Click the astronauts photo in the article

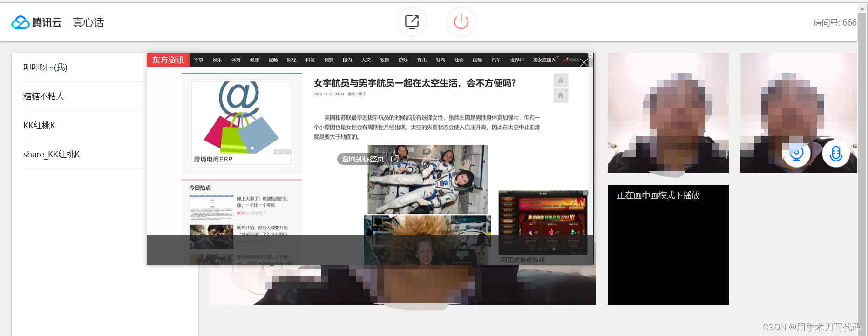click(427, 179)
